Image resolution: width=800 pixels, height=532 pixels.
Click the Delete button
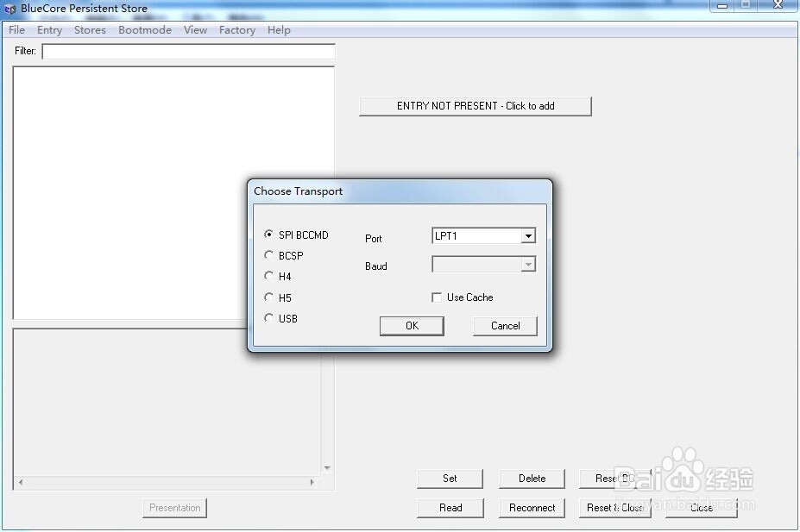pyautogui.click(x=532, y=479)
